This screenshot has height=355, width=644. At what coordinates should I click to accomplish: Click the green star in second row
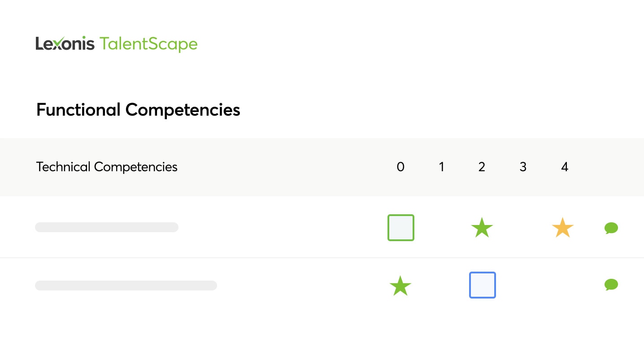pyautogui.click(x=400, y=286)
